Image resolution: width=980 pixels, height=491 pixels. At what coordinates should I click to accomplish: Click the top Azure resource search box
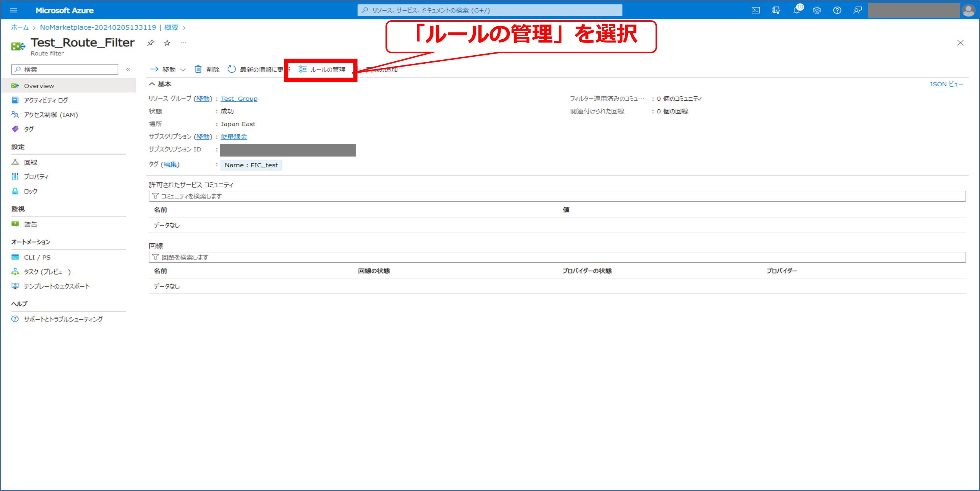[x=490, y=10]
